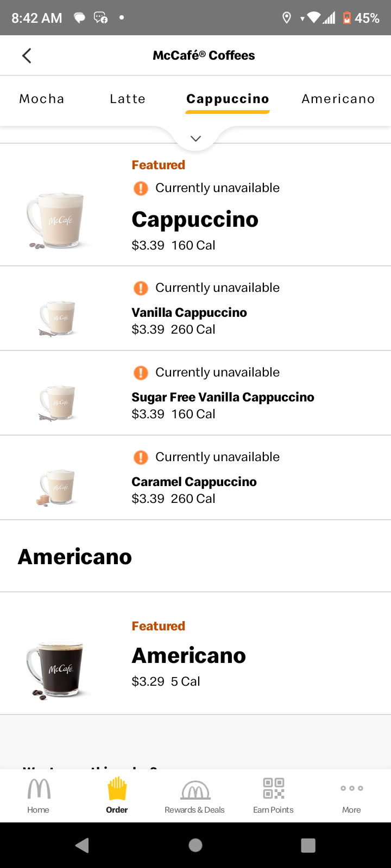Open the More menu dots
The width and height of the screenshot is (391, 868).
(351, 788)
